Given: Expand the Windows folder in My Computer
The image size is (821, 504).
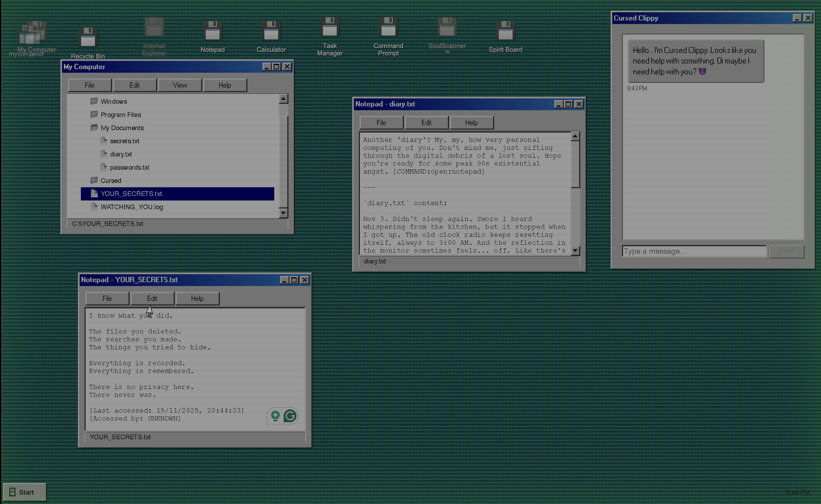Looking at the screenshot, I should (x=114, y=101).
